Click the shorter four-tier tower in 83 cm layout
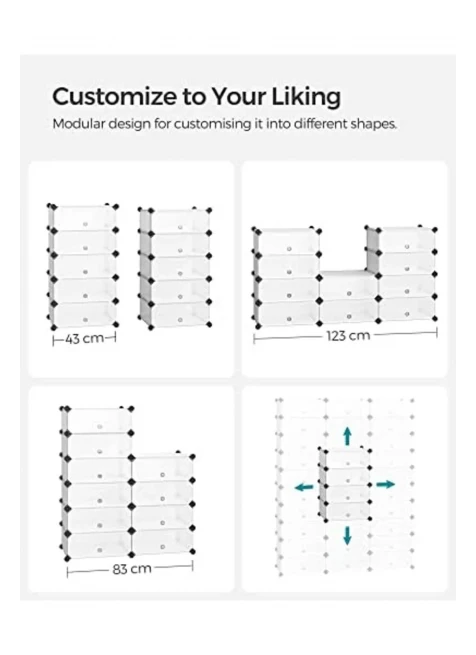The width and height of the screenshot is (476, 655). click(x=163, y=504)
